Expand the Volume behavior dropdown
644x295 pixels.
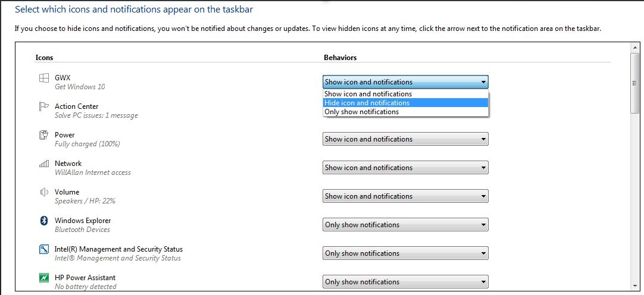[405, 196]
